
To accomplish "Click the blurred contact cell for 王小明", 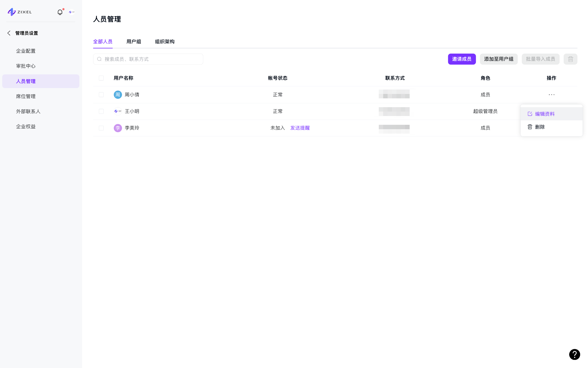I will pyautogui.click(x=394, y=111).
